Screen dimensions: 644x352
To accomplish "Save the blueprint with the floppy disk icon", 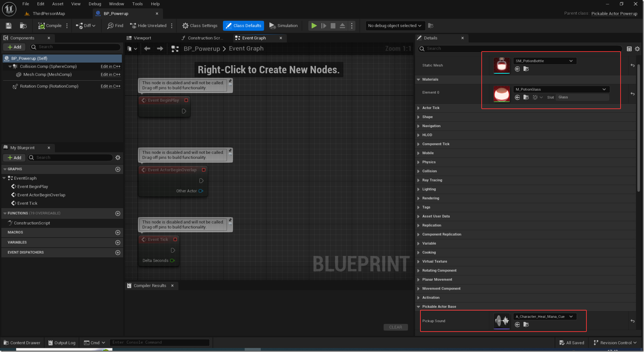I will tap(9, 26).
